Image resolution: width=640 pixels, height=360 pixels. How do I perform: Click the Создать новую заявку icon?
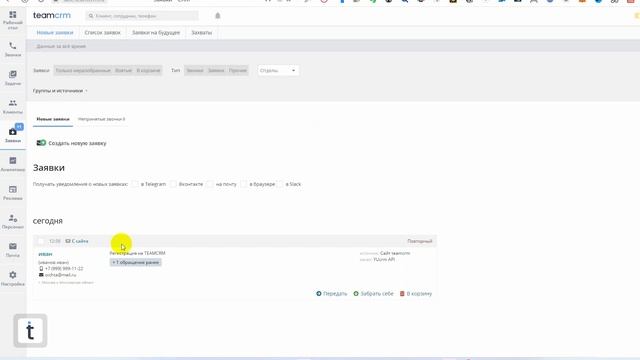pyautogui.click(x=41, y=143)
